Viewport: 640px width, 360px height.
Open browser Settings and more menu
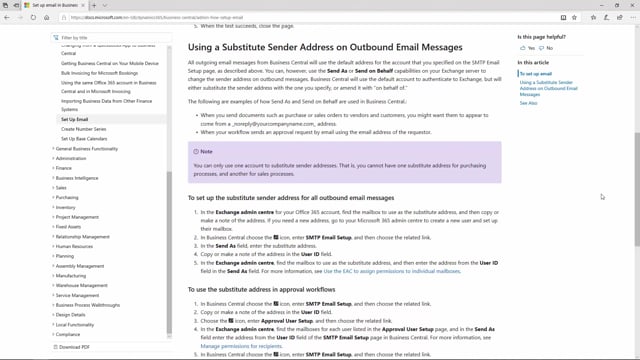coord(633,18)
